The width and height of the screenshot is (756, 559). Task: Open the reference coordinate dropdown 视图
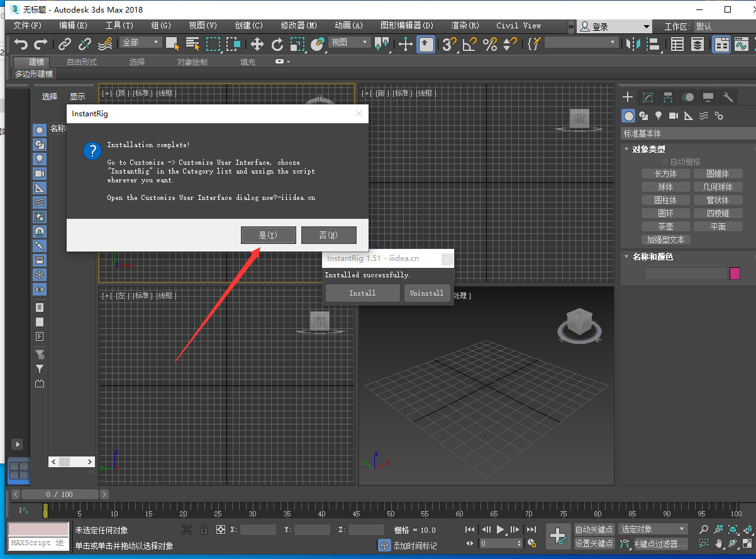tap(350, 42)
